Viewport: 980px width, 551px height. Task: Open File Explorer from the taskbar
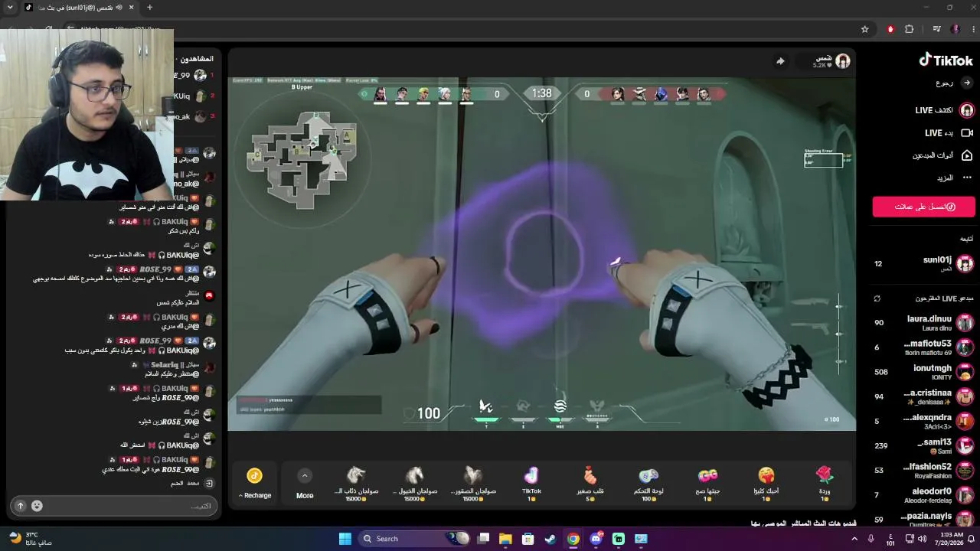coord(505,539)
